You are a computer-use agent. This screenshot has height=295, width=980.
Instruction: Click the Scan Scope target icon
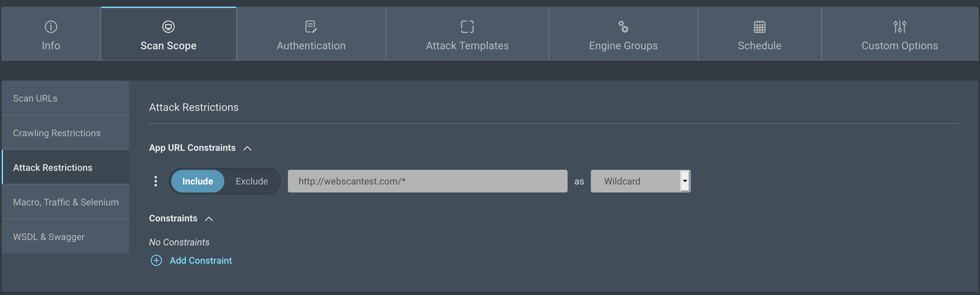point(168,27)
